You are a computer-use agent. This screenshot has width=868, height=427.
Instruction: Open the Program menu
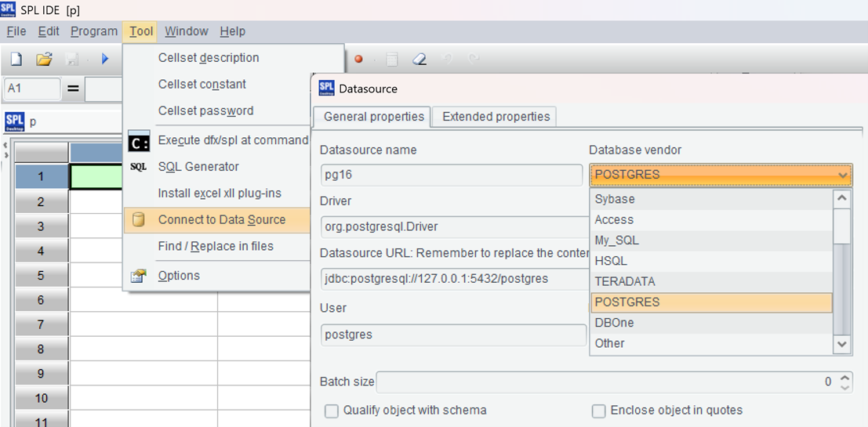94,31
